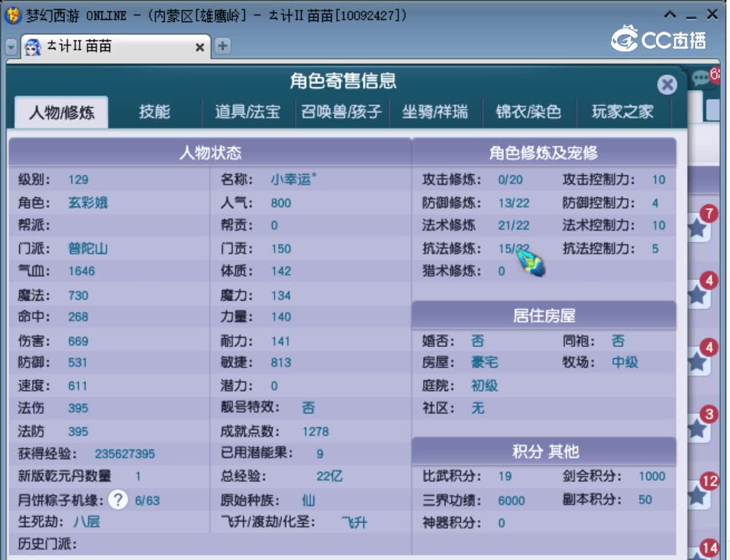Click the 敏捷 value 813
730x560 pixels.
coord(281,363)
